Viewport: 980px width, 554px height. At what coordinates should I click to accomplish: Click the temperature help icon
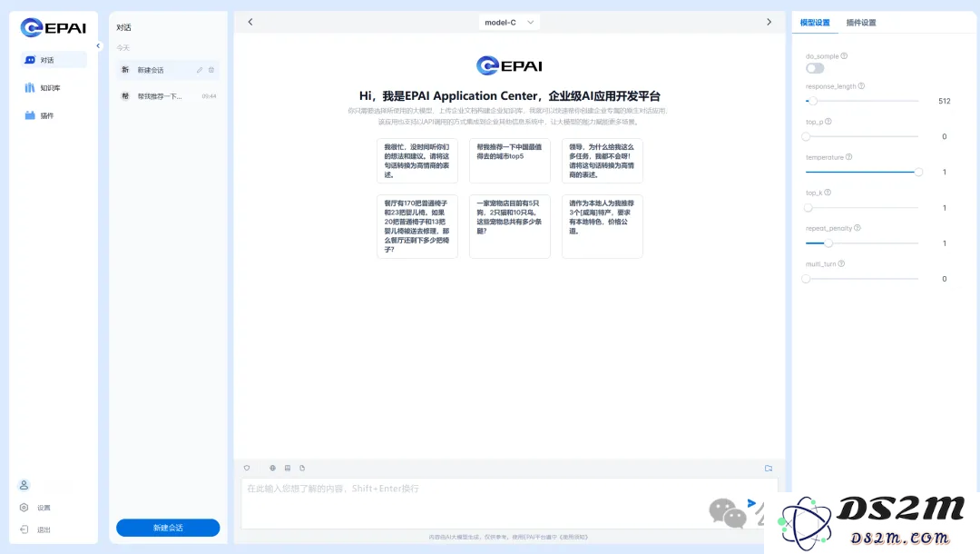point(848,157)
